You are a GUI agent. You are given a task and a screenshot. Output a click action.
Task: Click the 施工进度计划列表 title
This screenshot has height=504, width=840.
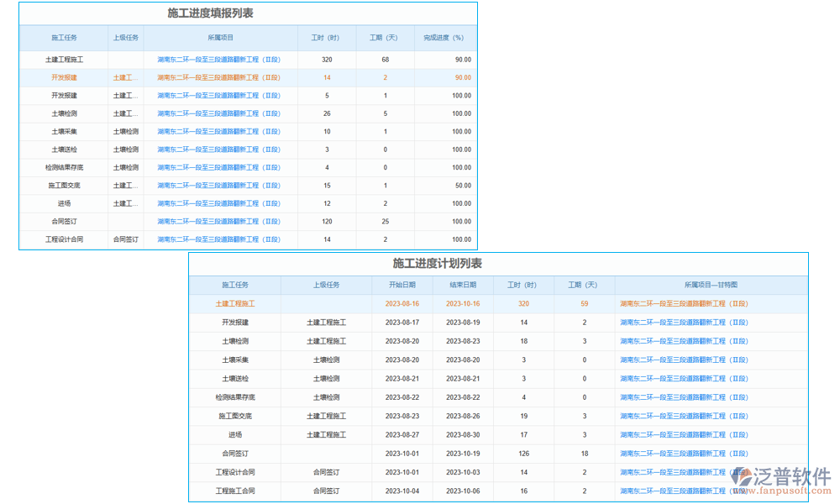click(x=437, y=264)
